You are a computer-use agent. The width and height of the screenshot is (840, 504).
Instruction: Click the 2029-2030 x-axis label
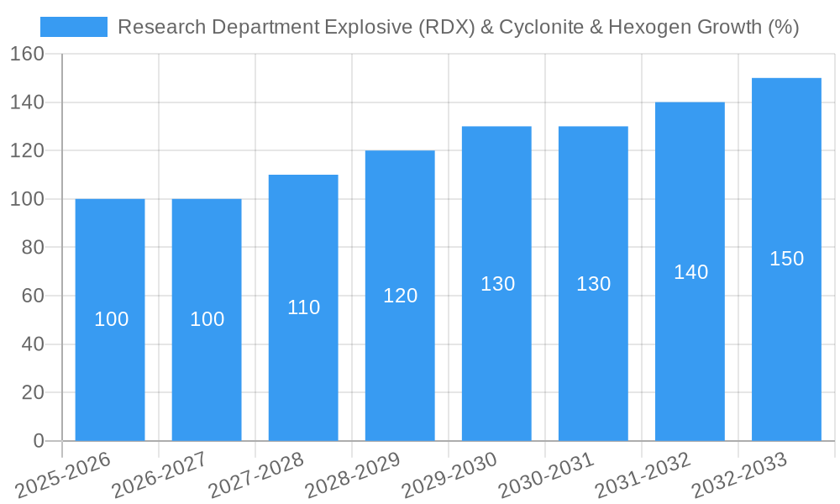[x=450, y=475]
